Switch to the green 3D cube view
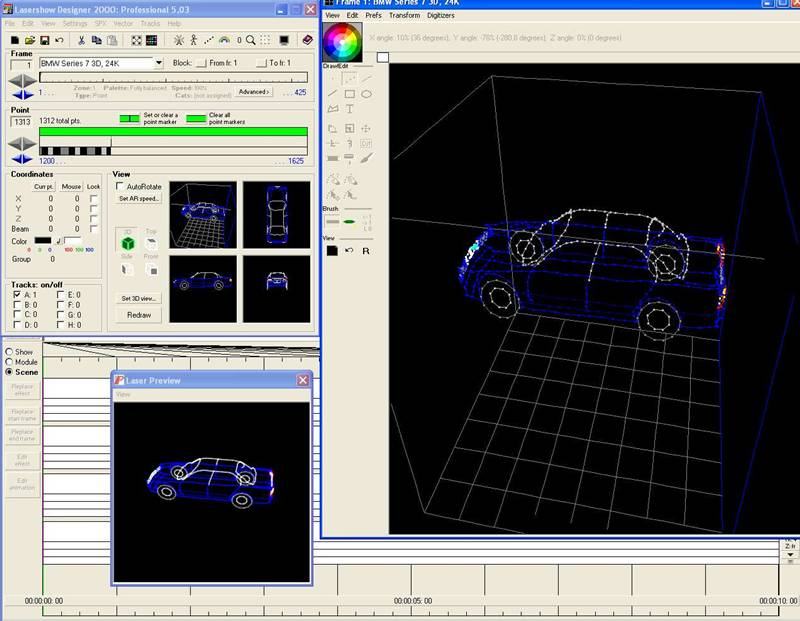 pyautogui.click(x=127, y=244)
